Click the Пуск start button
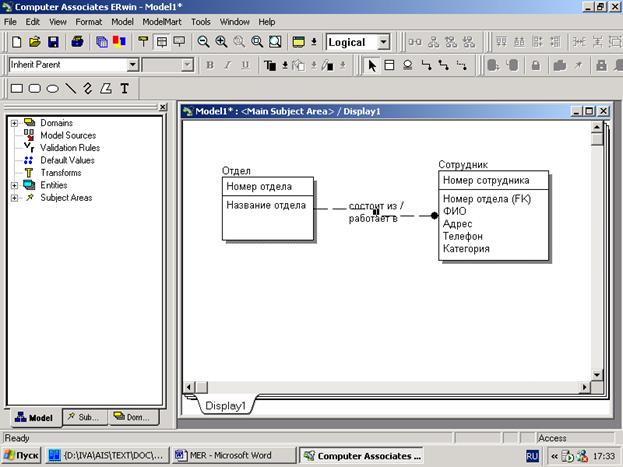The width and height of the screenshot is (623, 467). coord(22,455)
